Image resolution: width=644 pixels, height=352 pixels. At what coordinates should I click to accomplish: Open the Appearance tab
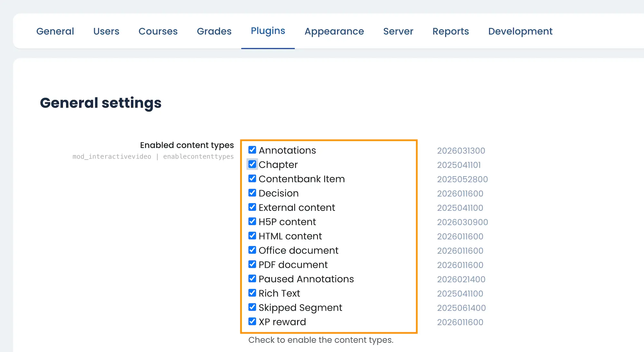click(334, 31)
